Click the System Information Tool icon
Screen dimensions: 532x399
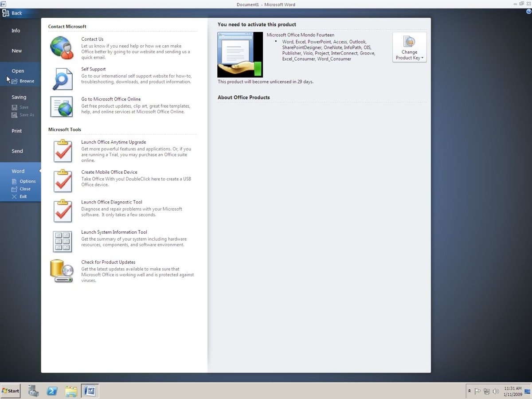62,241
